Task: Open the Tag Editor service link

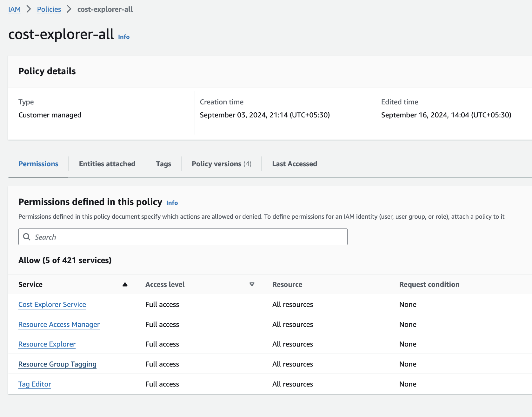Action: (x=35, y=384)
